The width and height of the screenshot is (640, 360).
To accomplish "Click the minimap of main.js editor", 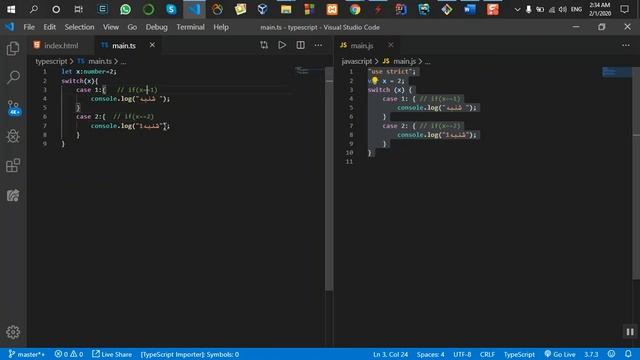I will pyautogui.click(x=617, y=72).
